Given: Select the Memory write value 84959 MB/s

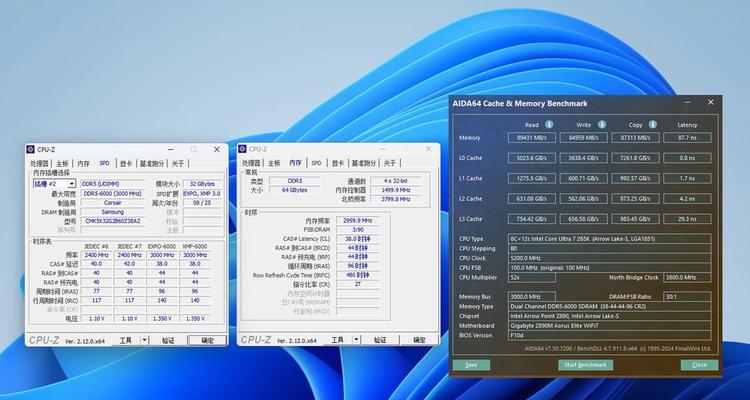Looking at the screenshot, I should point(584,138).
